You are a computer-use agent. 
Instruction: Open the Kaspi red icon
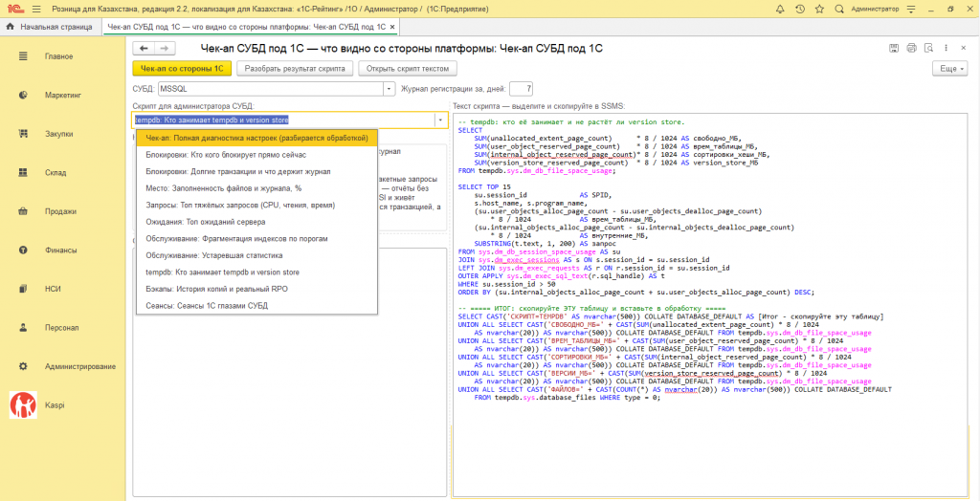(23, 404)
